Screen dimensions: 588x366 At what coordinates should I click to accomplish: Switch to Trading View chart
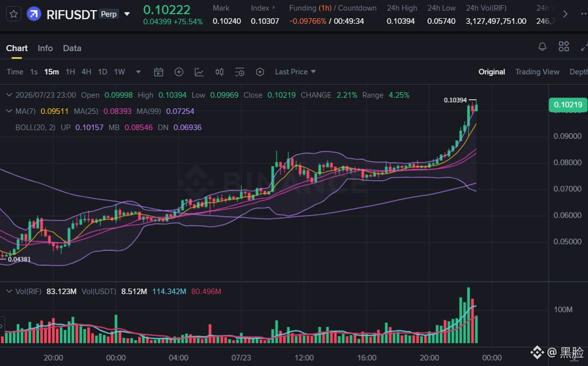(537, 72)
